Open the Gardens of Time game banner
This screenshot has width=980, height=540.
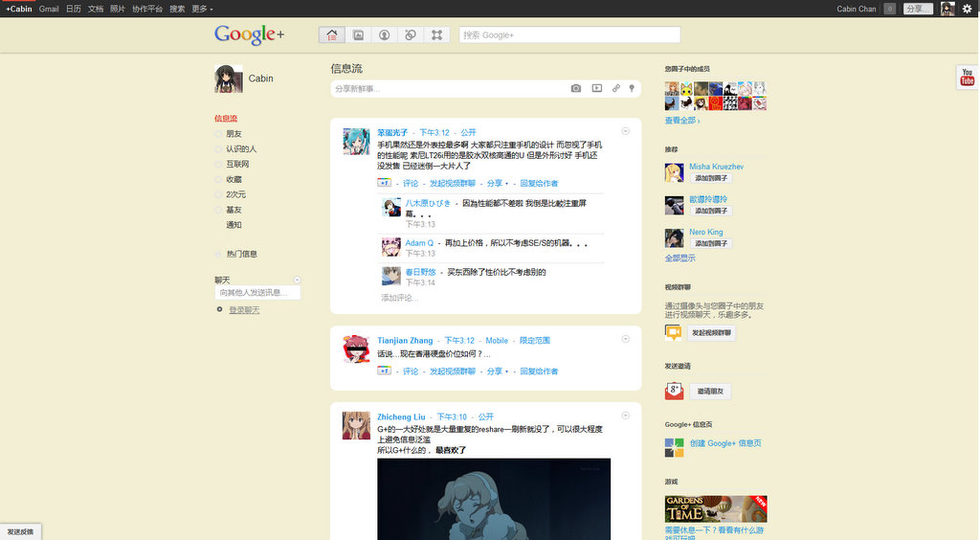[x=716, y=508]
